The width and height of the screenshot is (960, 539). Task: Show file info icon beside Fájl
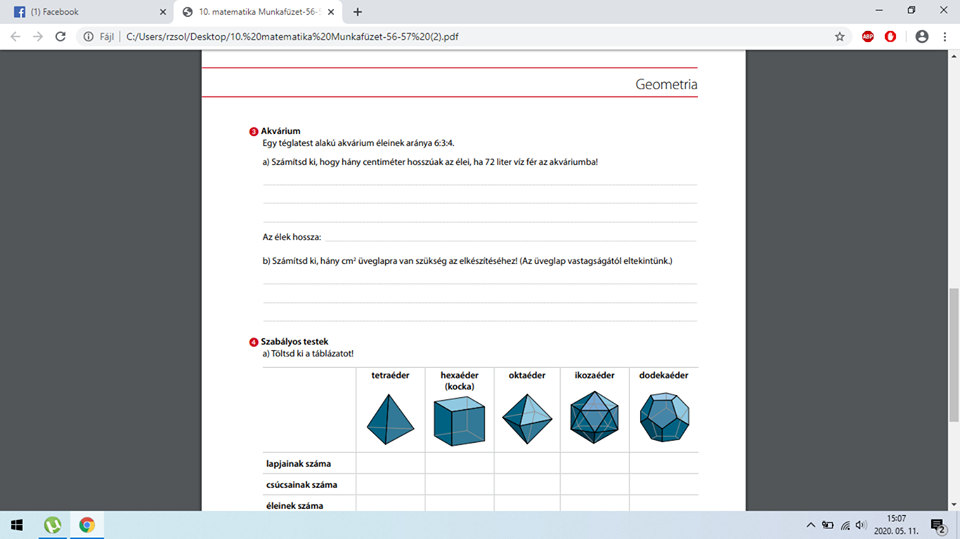(x=88, y=36)
